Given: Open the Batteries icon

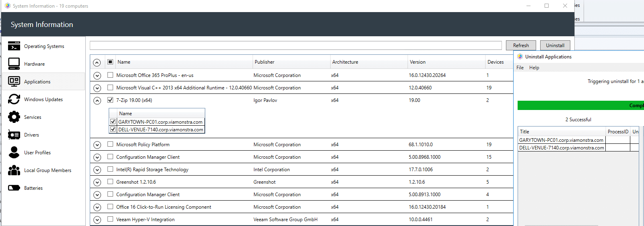Looking at the screenshot, I should coord(14,188).
